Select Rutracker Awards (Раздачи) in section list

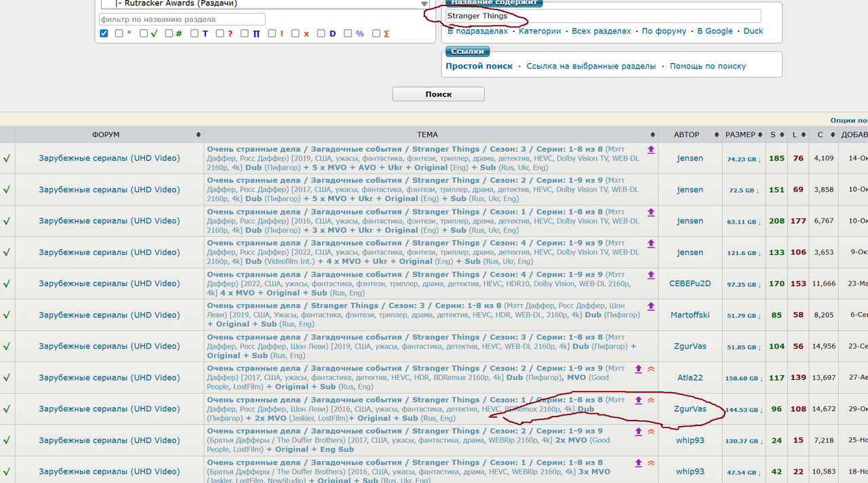[x=176, y=3]
